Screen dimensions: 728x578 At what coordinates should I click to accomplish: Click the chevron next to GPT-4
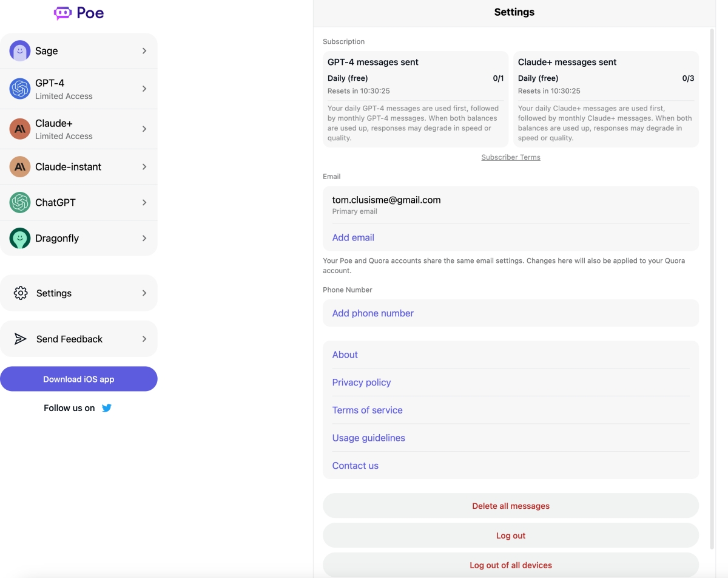coord(144,89)
